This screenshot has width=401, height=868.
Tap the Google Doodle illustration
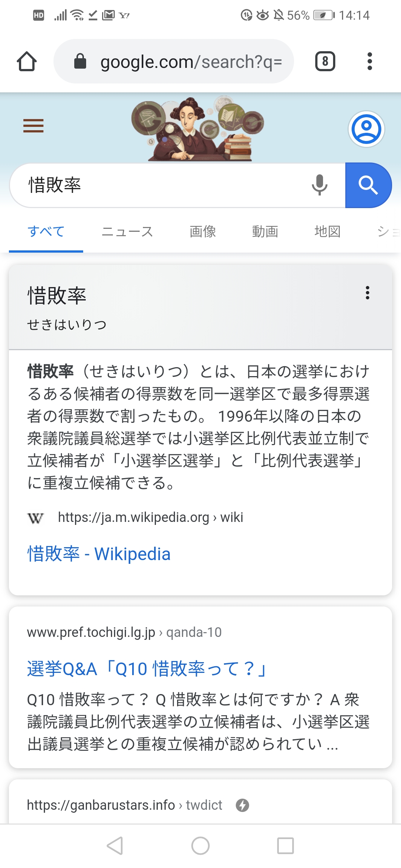(x=197, y=129)
